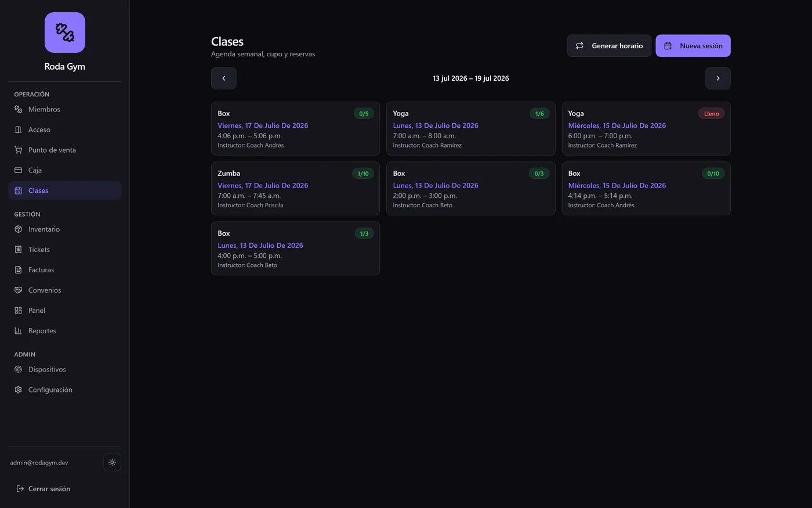Screen dimensions: 812x508
Task: Click the Caja card icon
Action: (x=18, y=170)
